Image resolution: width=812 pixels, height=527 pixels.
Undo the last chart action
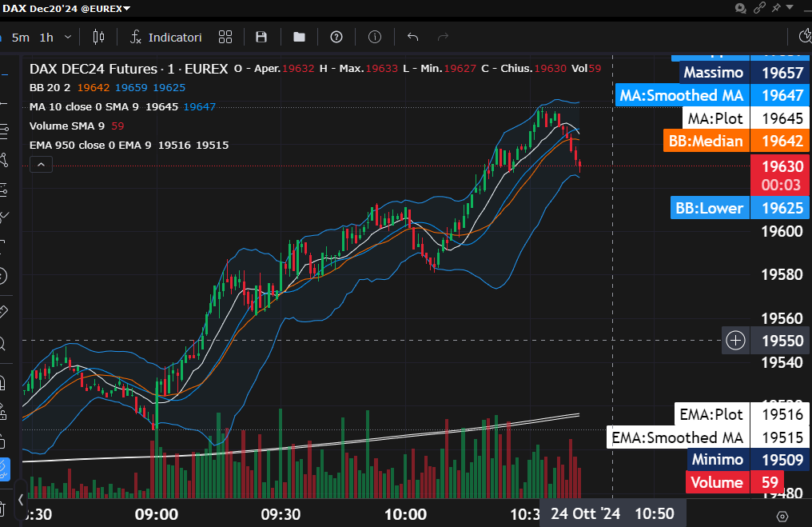[412, 37]
